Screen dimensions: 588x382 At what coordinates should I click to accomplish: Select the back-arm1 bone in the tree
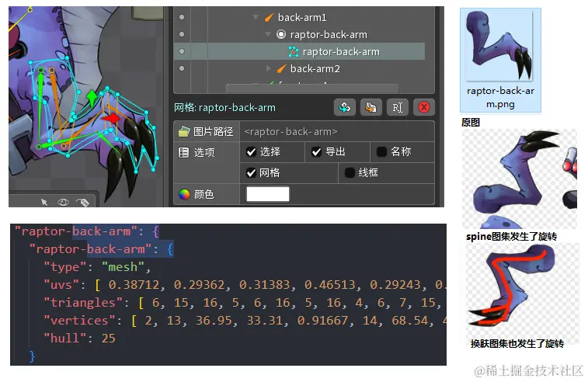click(302, 18)
